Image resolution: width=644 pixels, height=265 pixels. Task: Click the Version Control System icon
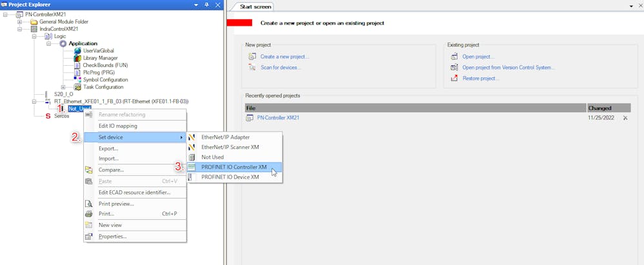(454, 68)
